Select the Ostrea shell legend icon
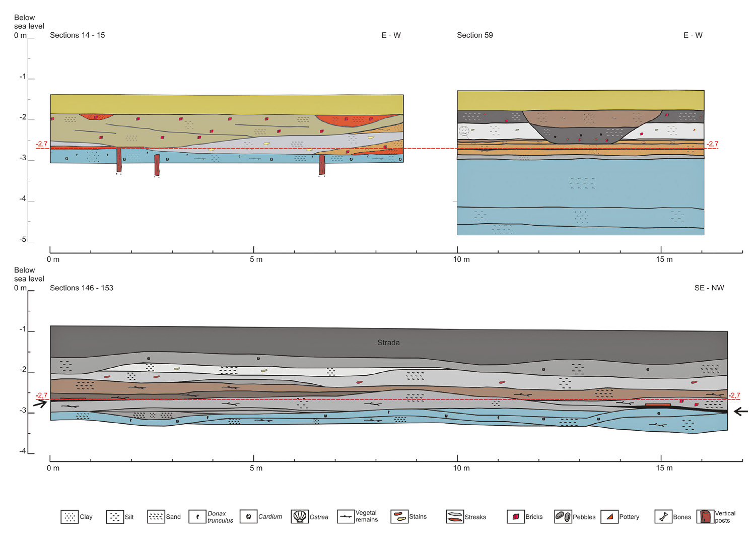This screenshot has height=538, width=756. click(x=300, y=516)
